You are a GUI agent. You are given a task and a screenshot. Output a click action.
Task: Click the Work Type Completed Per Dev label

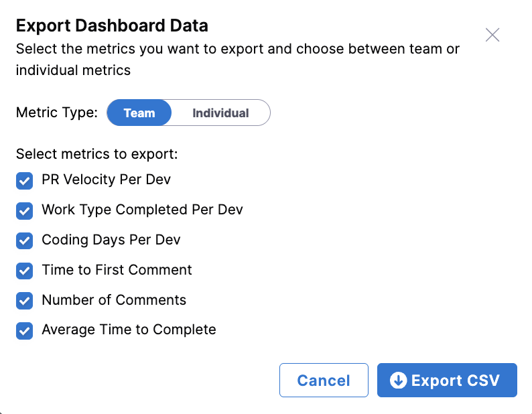142,210
